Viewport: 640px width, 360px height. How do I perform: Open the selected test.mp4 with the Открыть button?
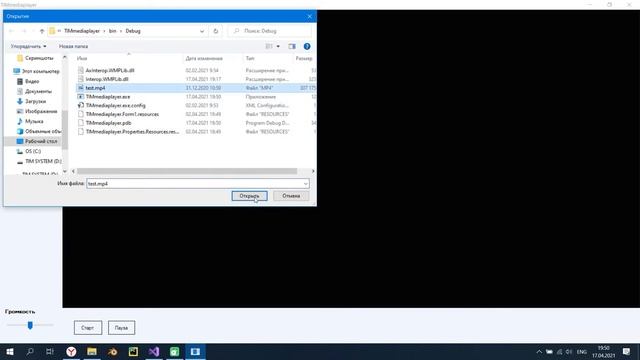249,196
